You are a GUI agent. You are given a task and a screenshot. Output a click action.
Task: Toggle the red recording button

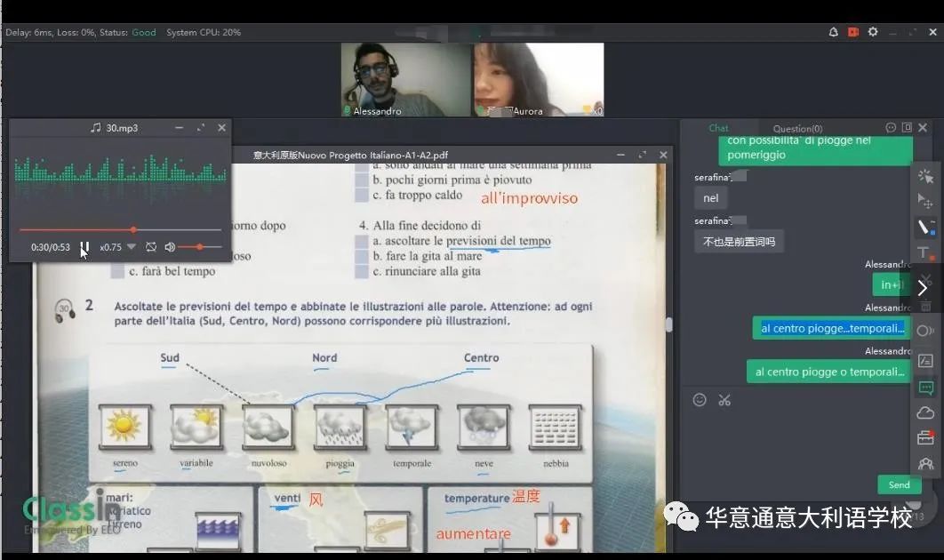pyautogui.click(x=853, y=32)
